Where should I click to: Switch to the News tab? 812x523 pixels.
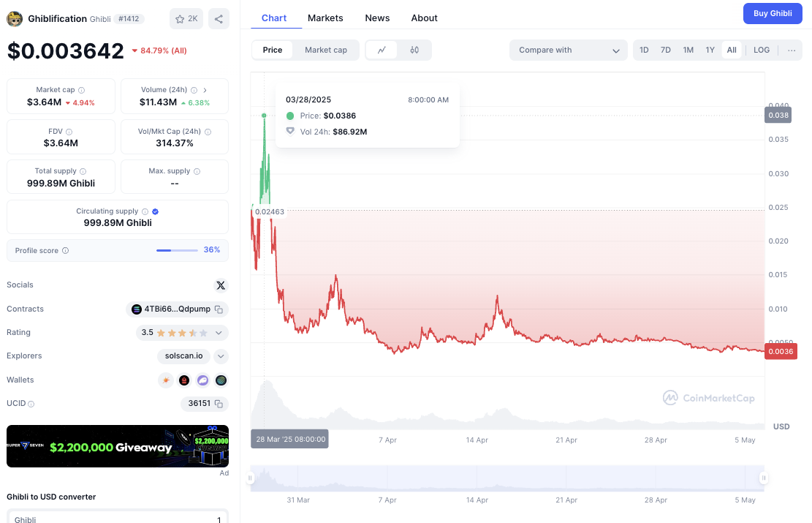(378, 18)
